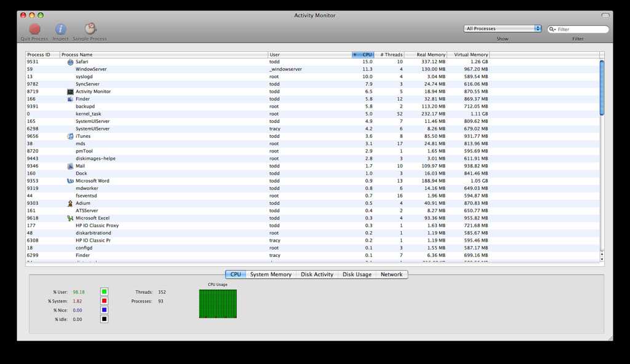Select the WindowServer process row
Viewport: 630px width, 364px height.
tap(313, 69)
